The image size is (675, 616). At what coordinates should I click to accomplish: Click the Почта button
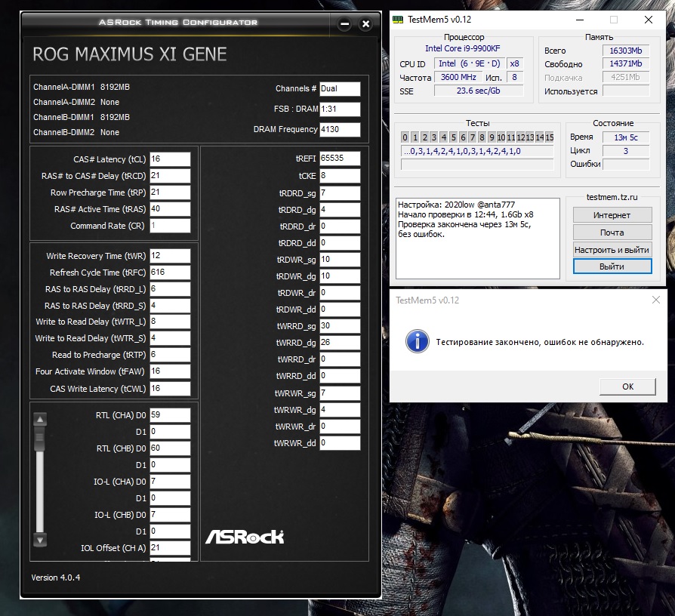pyautogui.click(x=612, y=233)
